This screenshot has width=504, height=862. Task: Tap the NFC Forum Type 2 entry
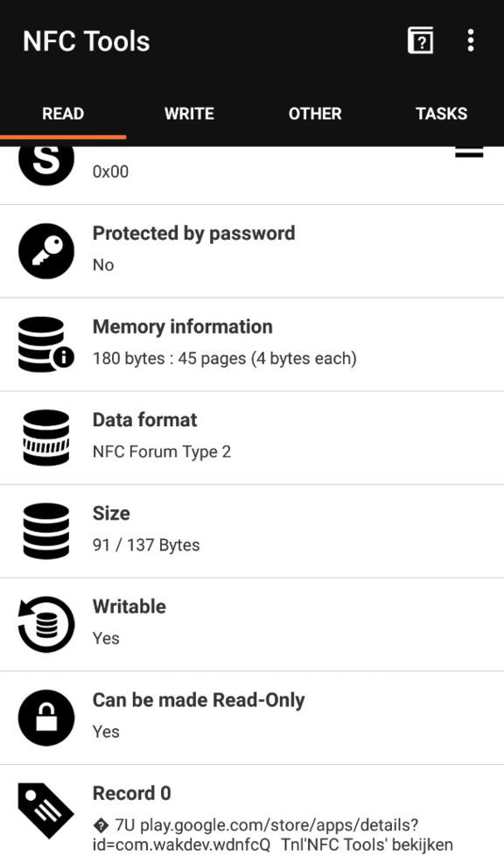[x=162, y=452]
